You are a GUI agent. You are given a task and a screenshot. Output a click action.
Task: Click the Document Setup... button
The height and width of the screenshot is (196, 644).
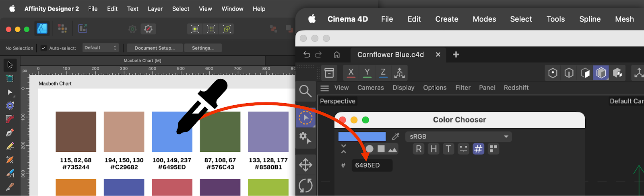[x=155, y=48]
